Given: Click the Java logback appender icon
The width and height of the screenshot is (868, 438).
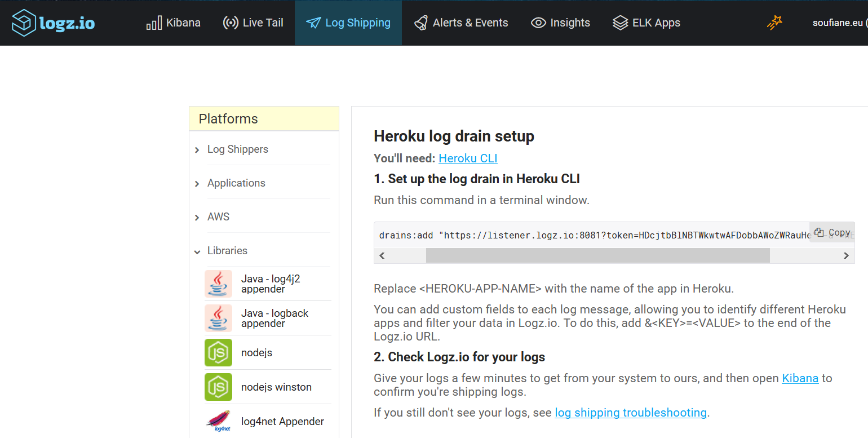Looking at the screenshot, I should coord(218,318).
